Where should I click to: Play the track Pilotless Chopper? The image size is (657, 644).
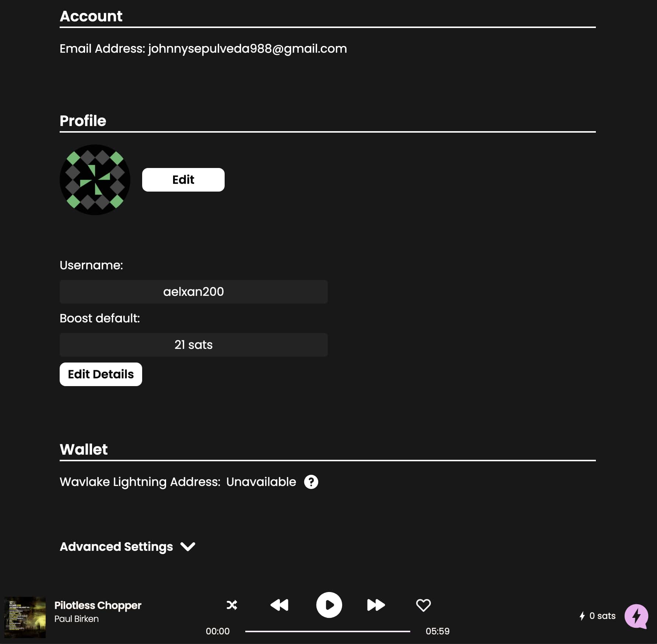329,605
